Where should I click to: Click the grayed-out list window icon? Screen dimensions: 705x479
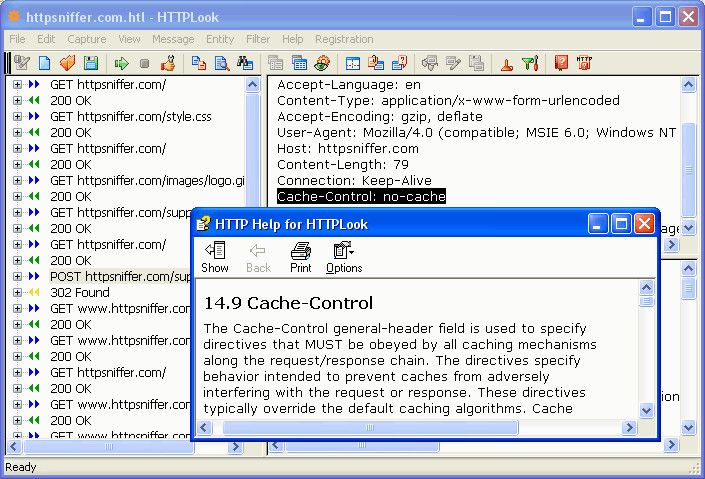(x=276, y=63)
